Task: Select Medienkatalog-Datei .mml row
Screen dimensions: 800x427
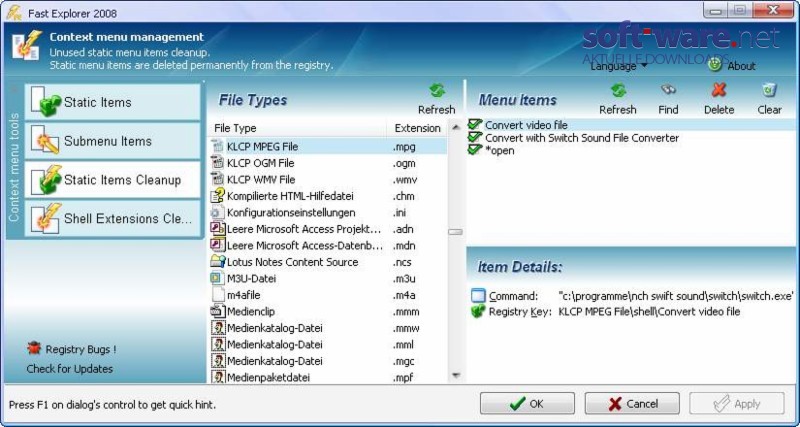Action: 328,344
